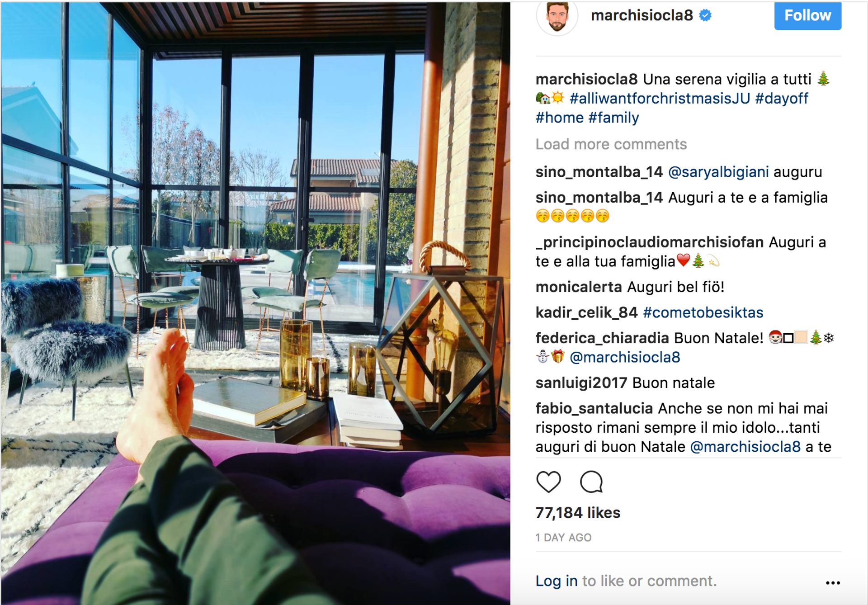Open the #family hashtag link

click(x=613, y=118)
